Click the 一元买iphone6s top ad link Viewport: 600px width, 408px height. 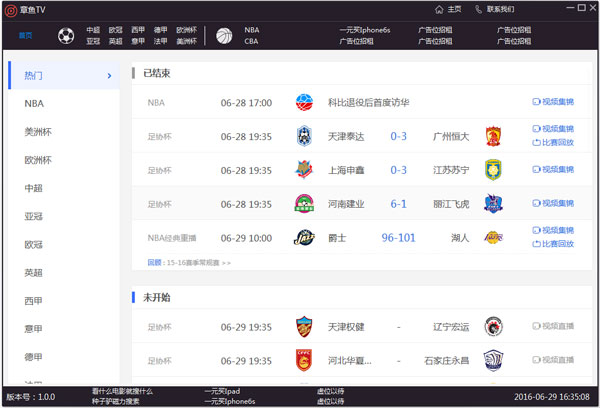(365, 30)
